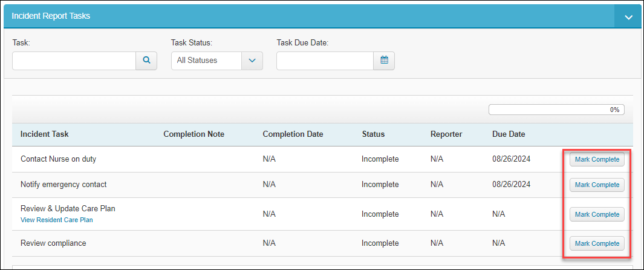The height and width of the screenshot is (270, 644).
Task: Open the Task Due Date calendar icon
Action: pos(384,61)
